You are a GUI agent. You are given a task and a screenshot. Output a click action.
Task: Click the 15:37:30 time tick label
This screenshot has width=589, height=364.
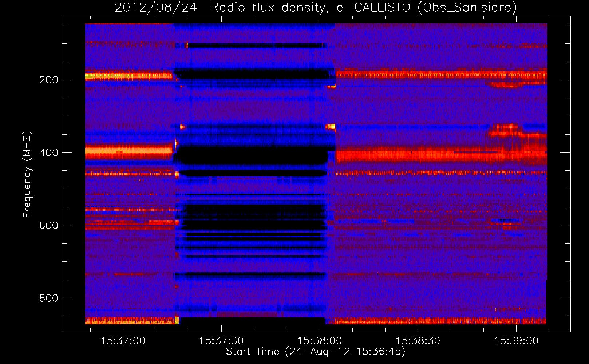[221, 341]
